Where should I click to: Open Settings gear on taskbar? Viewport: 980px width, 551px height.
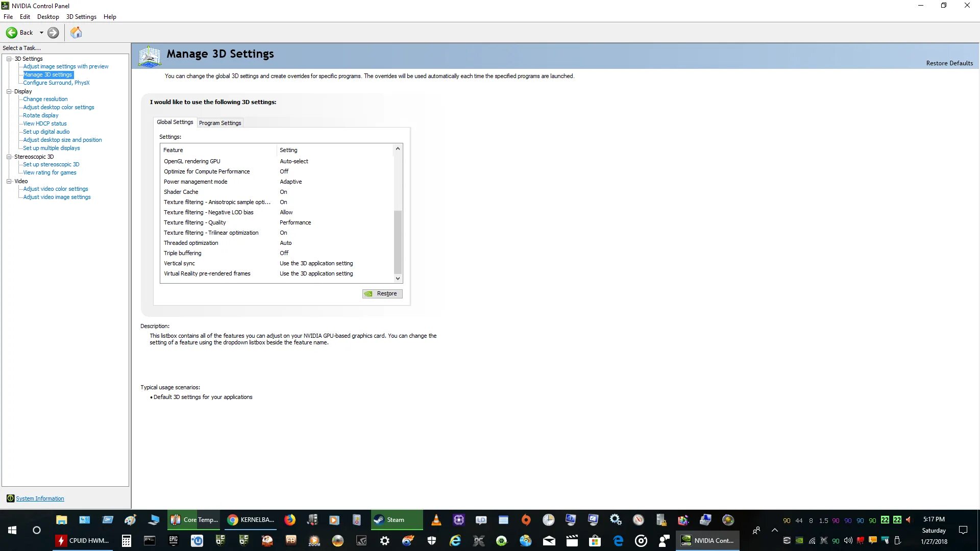[x=385, y=541]
